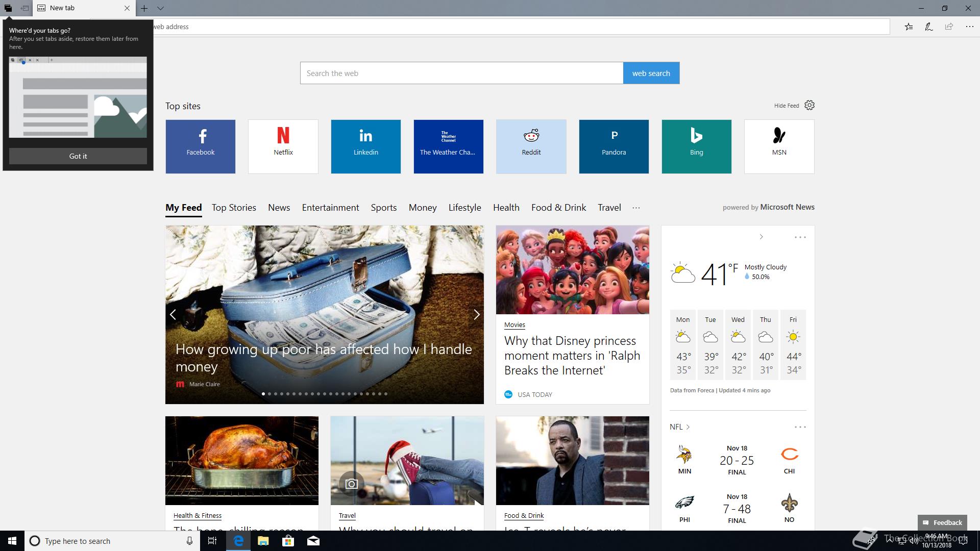Image resolution: width=980 pixels, height=551 pixels.
Task: Click the Edge icon in taskbar
Action: pyautogui.click(x=238, y=541)
